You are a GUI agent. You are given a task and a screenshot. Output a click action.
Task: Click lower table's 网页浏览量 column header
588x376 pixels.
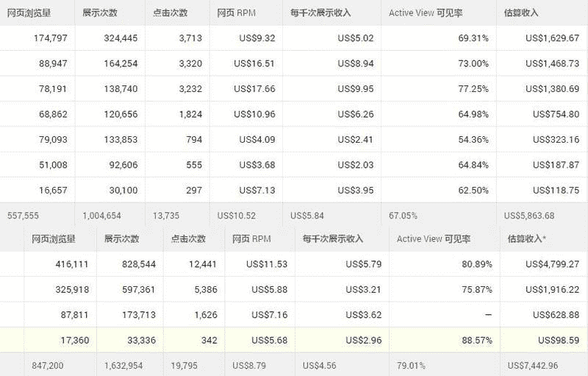tap(54, 239)
